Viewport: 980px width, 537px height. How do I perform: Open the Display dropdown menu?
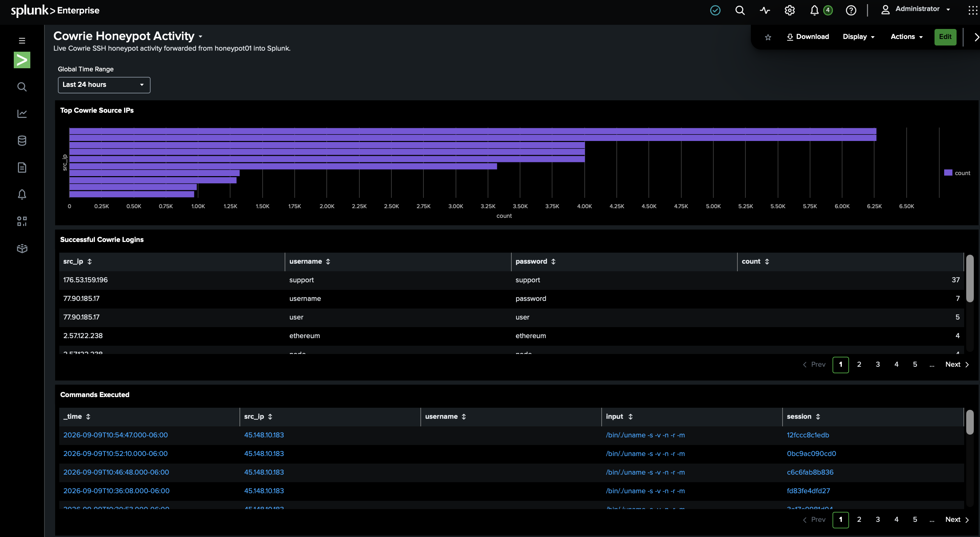[x=859, y=37]
